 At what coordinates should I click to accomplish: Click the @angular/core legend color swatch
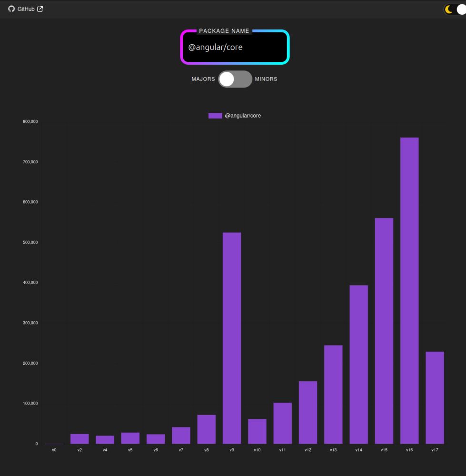point(215,116)
